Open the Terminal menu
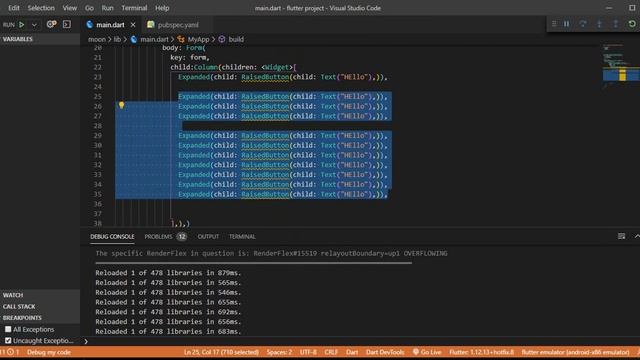The height and width of the screenshot is (360, 640). pos(134,8)
